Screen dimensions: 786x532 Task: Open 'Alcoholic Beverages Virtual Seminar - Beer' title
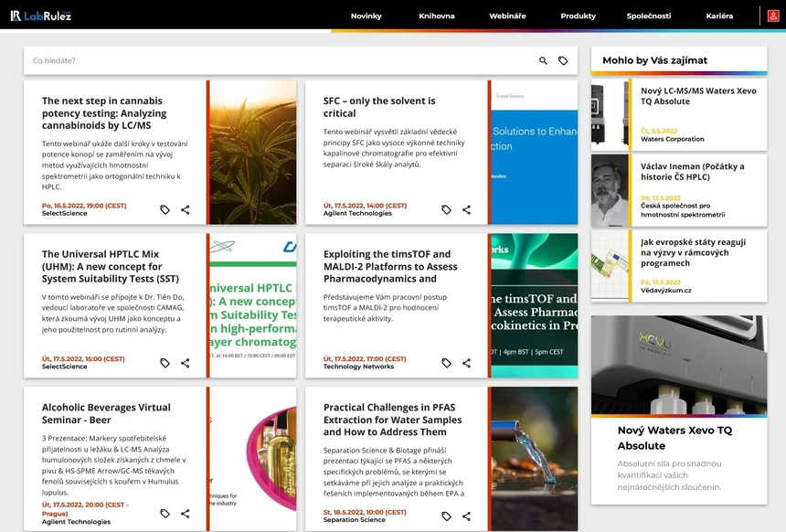[x=106, y=414]
